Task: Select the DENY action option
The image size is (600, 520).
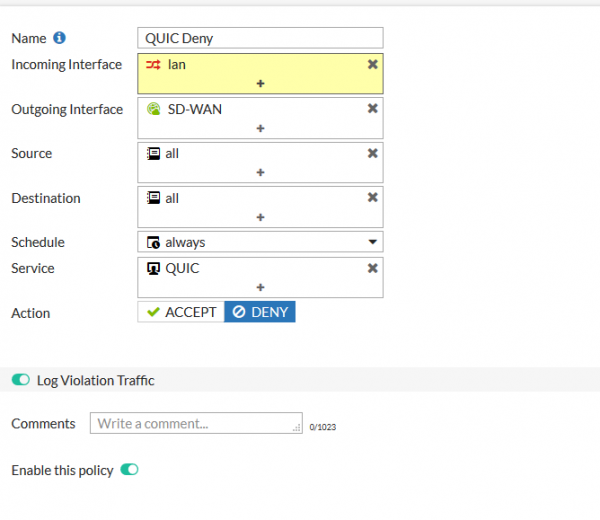Action: (259, 312)
